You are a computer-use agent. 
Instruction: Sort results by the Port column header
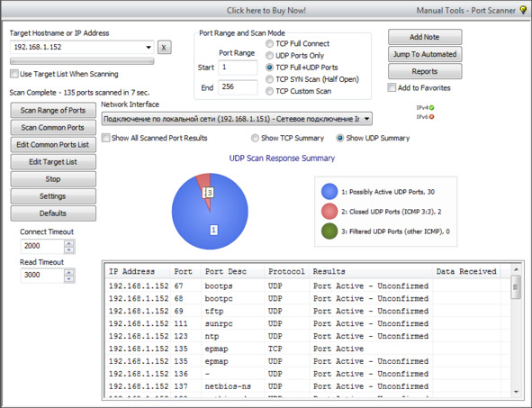coord(185,271)
